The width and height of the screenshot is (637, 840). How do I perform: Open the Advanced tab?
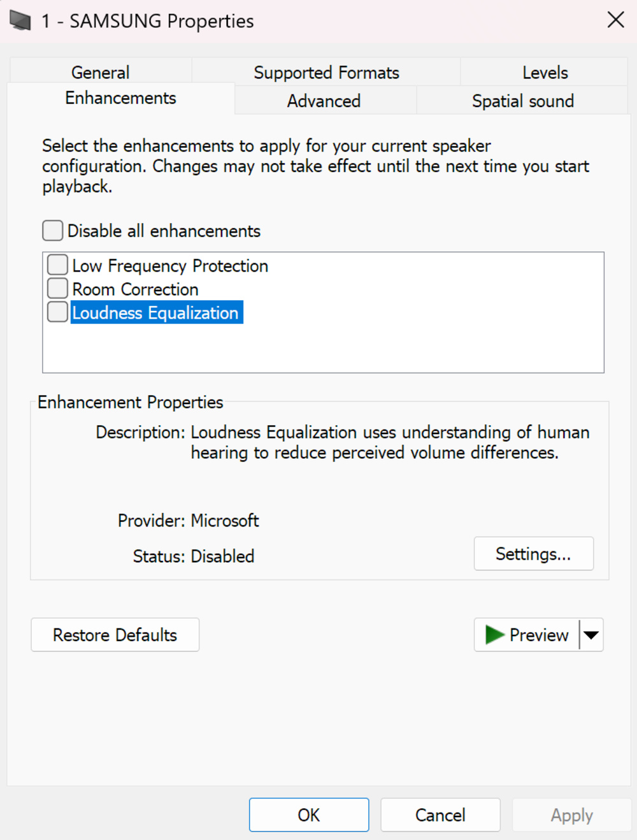[324, 101]
